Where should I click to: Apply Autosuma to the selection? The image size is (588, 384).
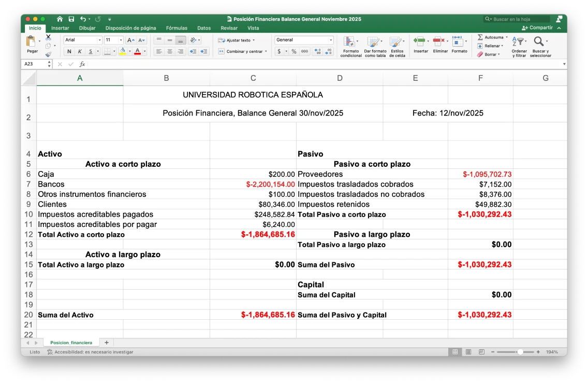[491, 37]
